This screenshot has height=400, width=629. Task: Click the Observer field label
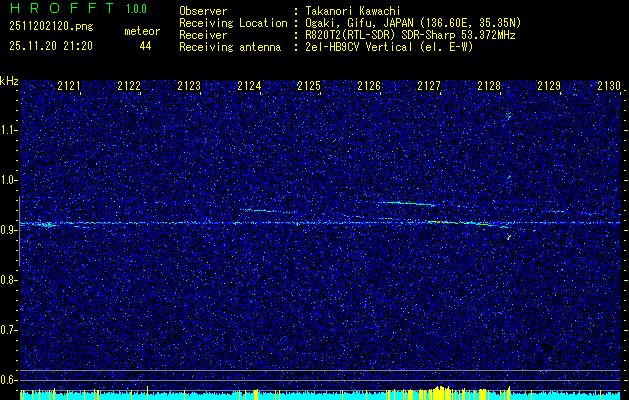pyautogui.click(x=203, y=11)
